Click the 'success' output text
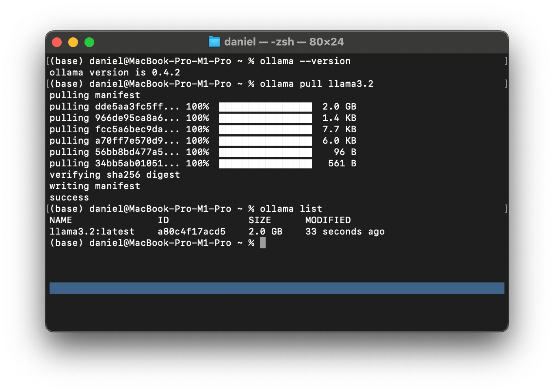Image resolution: width=554 pixels, height=392 pixels. (x=69, y=198)
